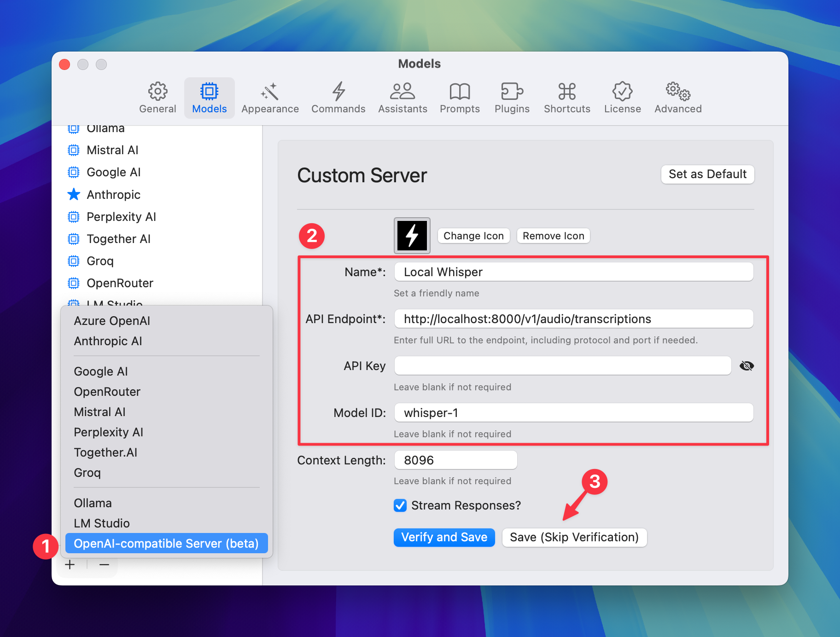Click Set as Default button
840x637 pixels.
pos(707,174)
